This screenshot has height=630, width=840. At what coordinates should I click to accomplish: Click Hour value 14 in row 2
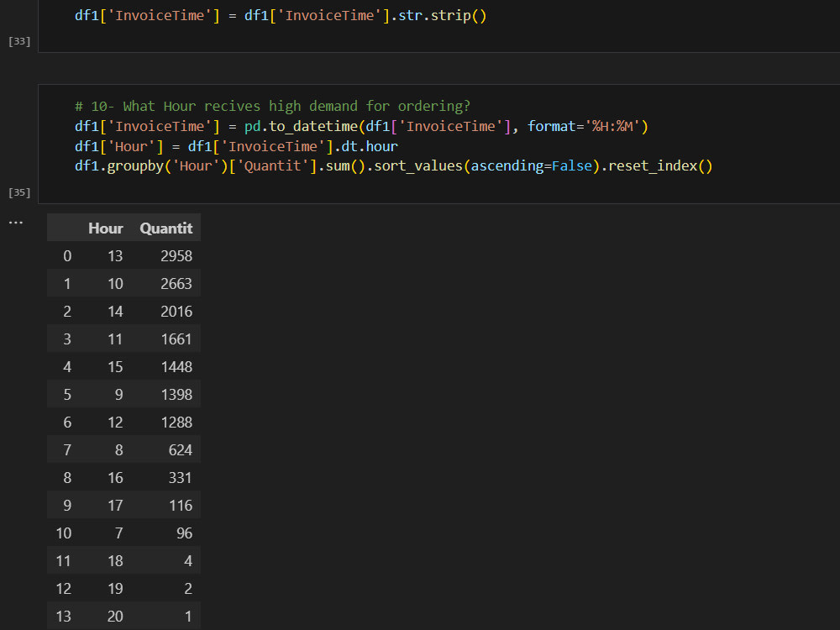pyautogui.click(x=115, y=312)
